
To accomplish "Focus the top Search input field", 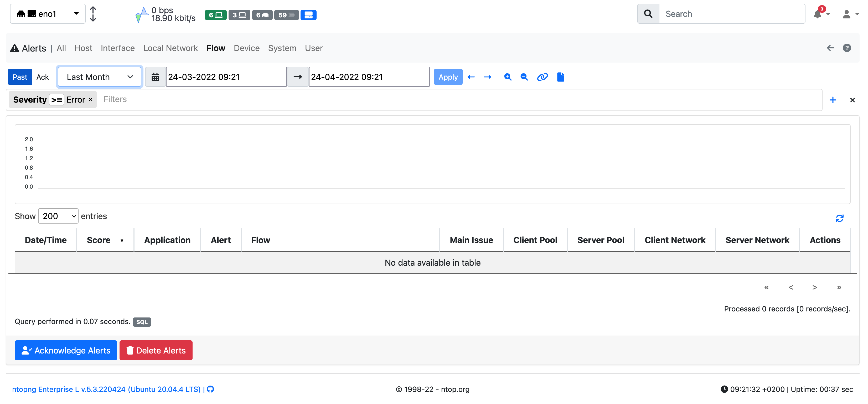I will [732, 14].
